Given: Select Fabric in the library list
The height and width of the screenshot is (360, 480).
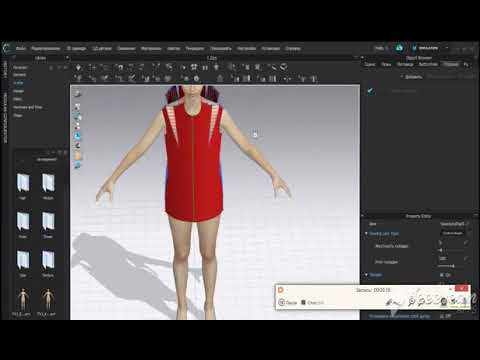Looking at the screenshot, I should (x=17, y=99).
